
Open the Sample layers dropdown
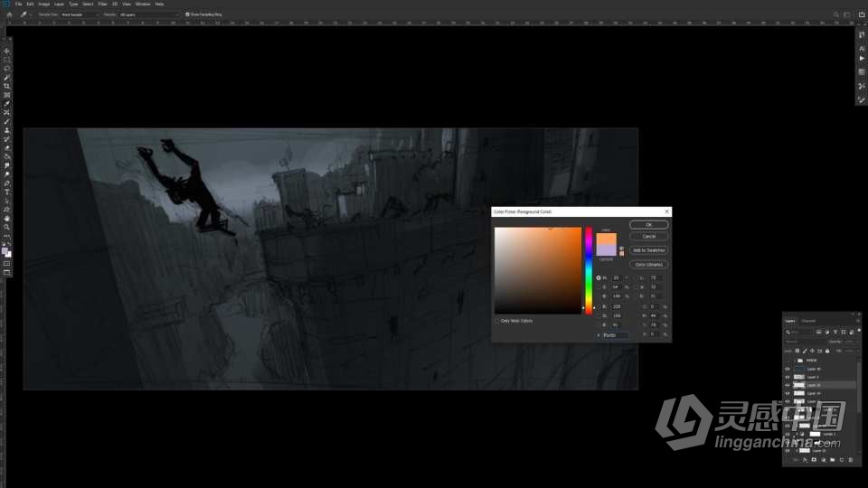pyautogui.click(x=148, y=14)
